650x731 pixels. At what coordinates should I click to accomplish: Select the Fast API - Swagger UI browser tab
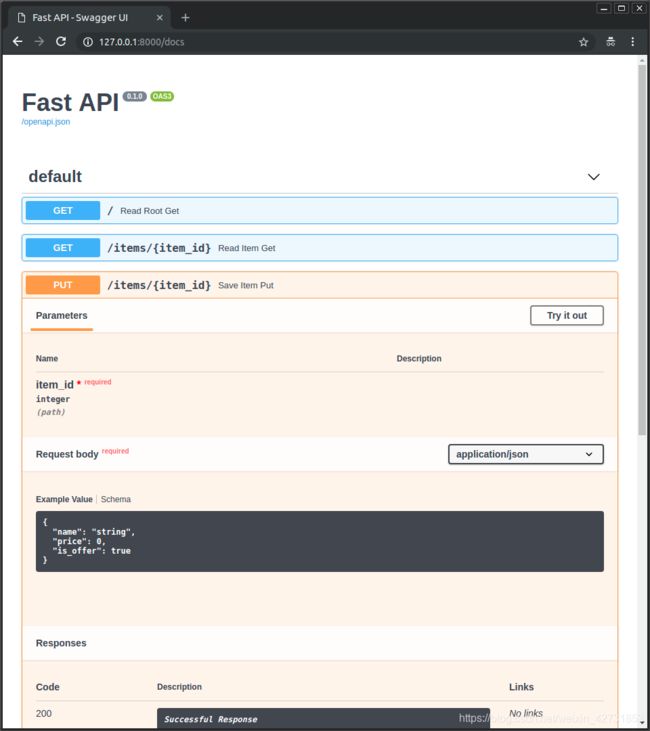pos(89,18)
